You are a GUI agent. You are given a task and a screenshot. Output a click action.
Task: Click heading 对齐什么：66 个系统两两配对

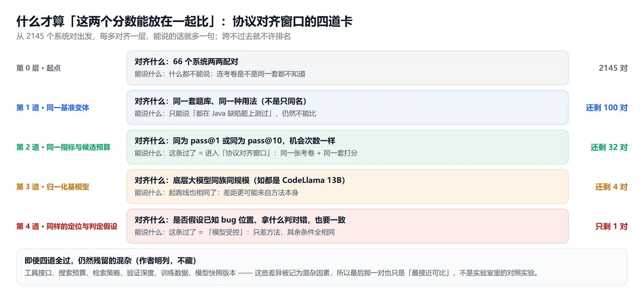[x=186, y=62]
